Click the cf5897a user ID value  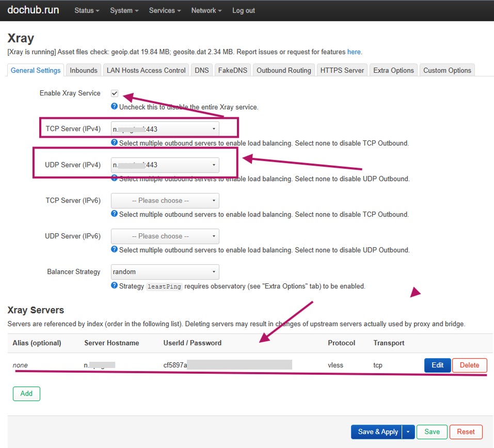point(175,365)
